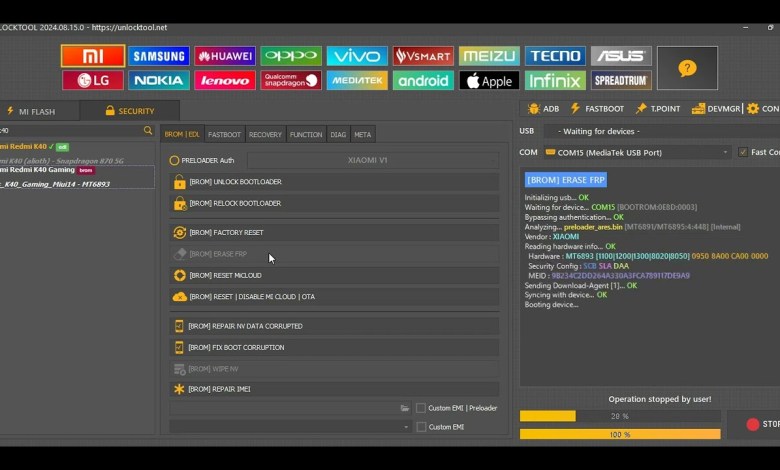Click the USB Waiting for devices field
The width and height of the screenshot is (780, 470).
(x=662, y=131)
